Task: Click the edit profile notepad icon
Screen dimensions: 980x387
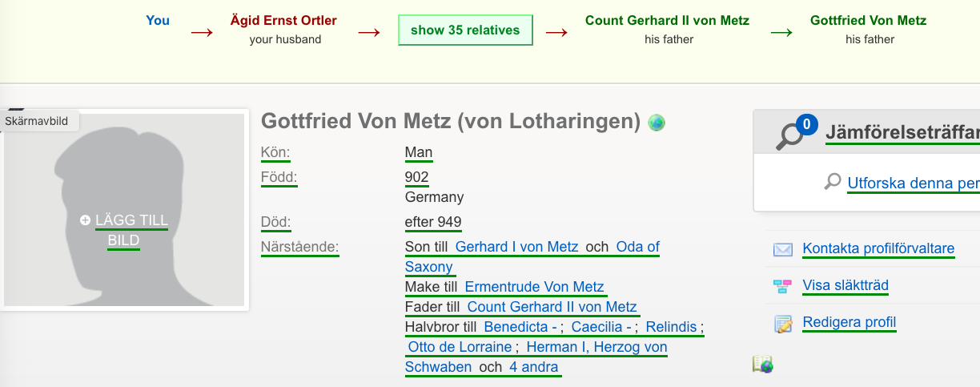Action: 782,324
